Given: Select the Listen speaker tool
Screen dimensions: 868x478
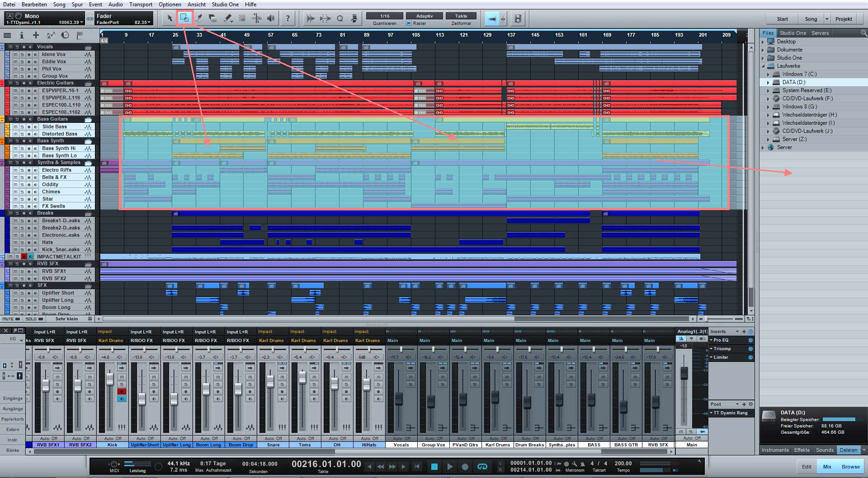Looking at the screenshot, I should (x=271, y=18).
